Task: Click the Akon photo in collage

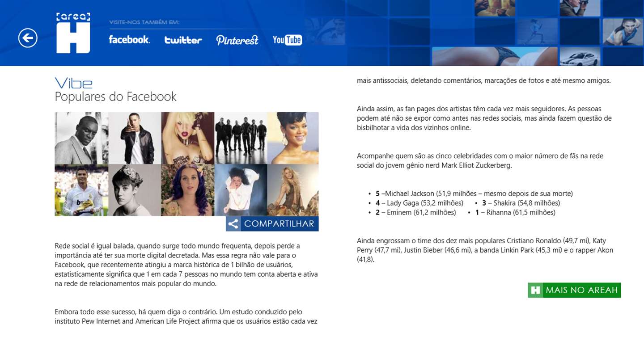Action: (x=81, y=138)
